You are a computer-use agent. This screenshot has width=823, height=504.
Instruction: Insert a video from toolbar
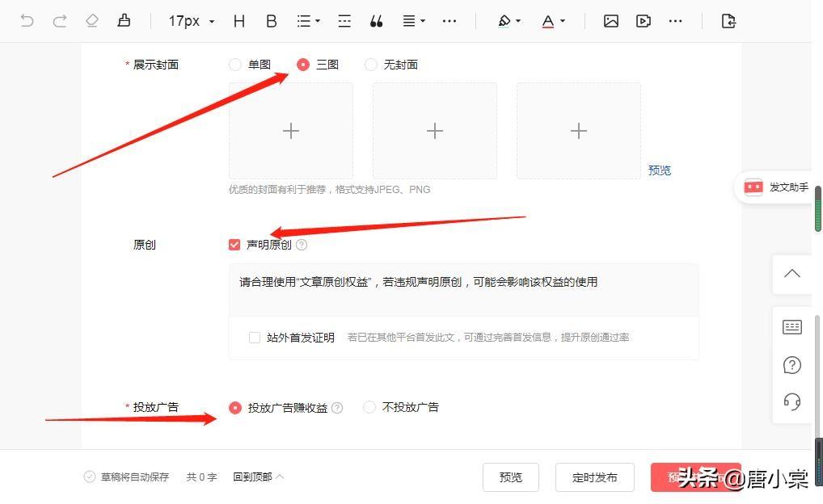point(644,21)
